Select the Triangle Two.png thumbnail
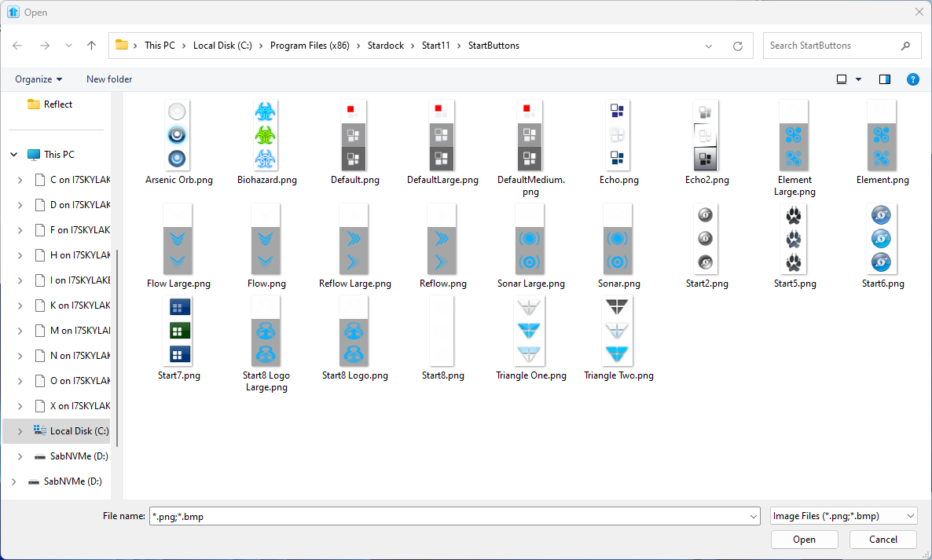This screenshot has height=560, width=932. pos(618,331)
